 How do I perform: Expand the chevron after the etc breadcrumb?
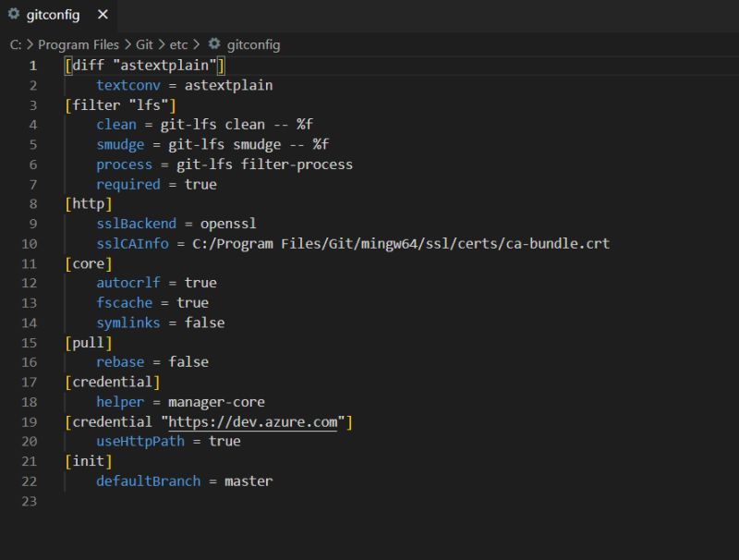195,44
